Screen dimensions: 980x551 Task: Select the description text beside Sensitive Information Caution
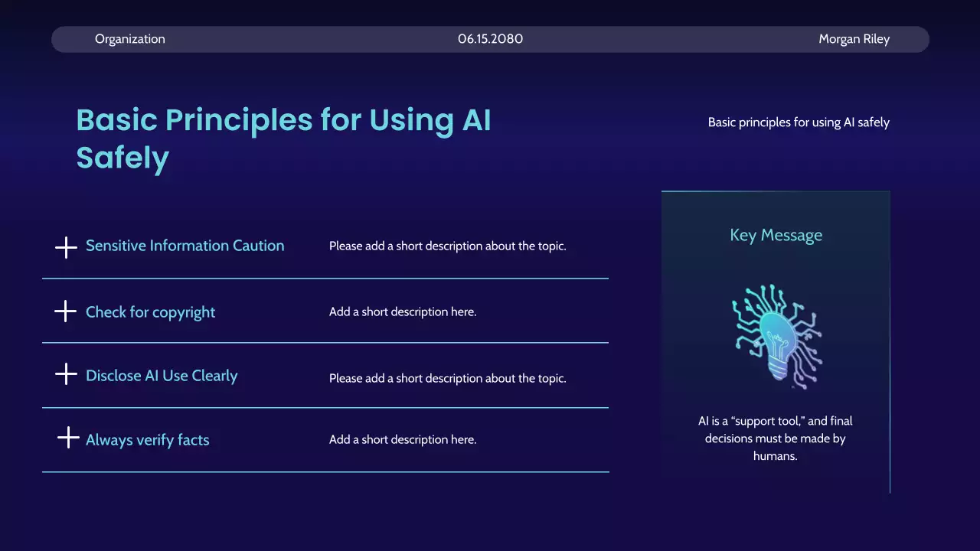[x=447, y=246]
